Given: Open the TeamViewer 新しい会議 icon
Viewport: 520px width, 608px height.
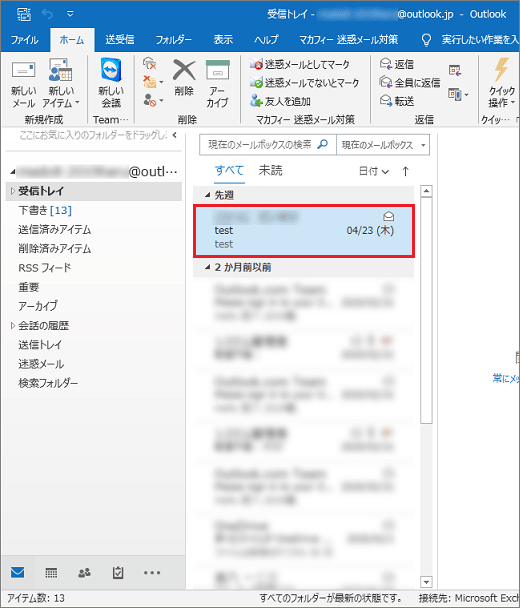Looking at the screenshot, I should pos(111,83).
